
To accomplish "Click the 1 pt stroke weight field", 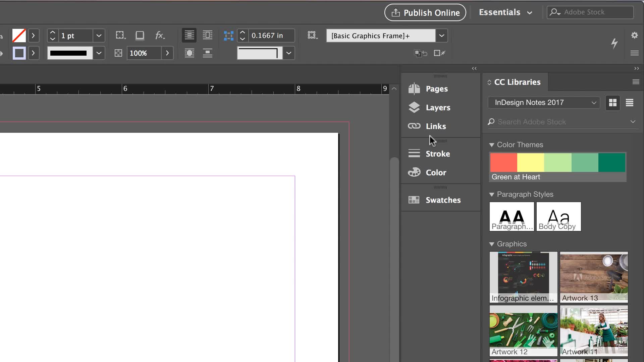I will tap(76, 36).
